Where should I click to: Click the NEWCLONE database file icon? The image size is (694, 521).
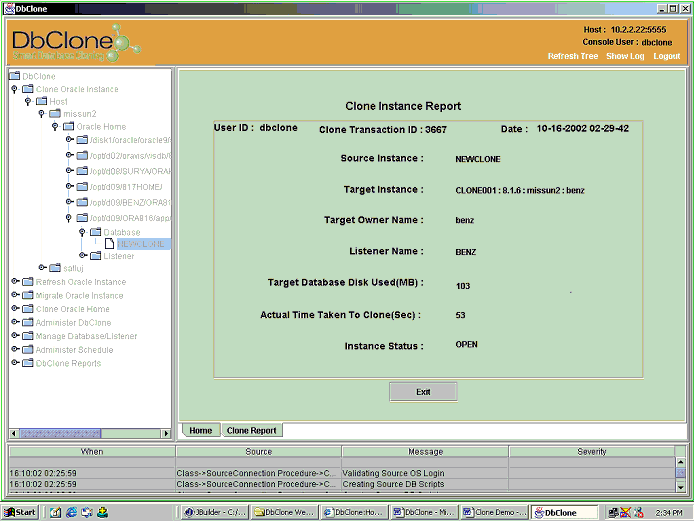(109, 244)
